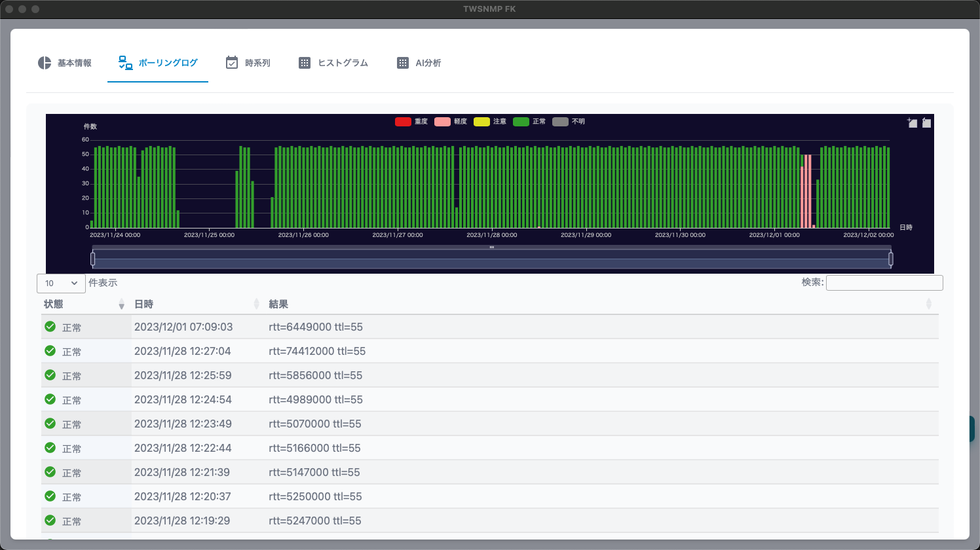This screenshot has width=980, height=550.
Task: Click the chart zoom icon with plus
Action: (x=912, y=122)
